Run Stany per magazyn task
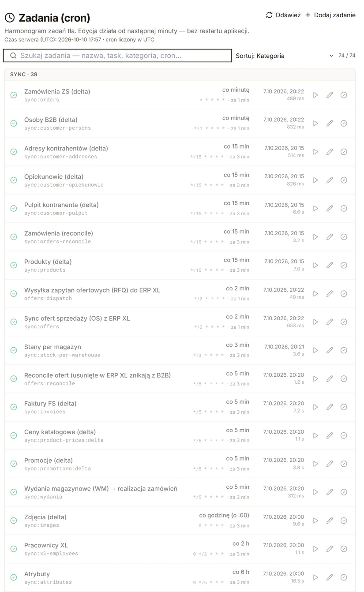This screenshot has height=592, width=364. point(315,350)
